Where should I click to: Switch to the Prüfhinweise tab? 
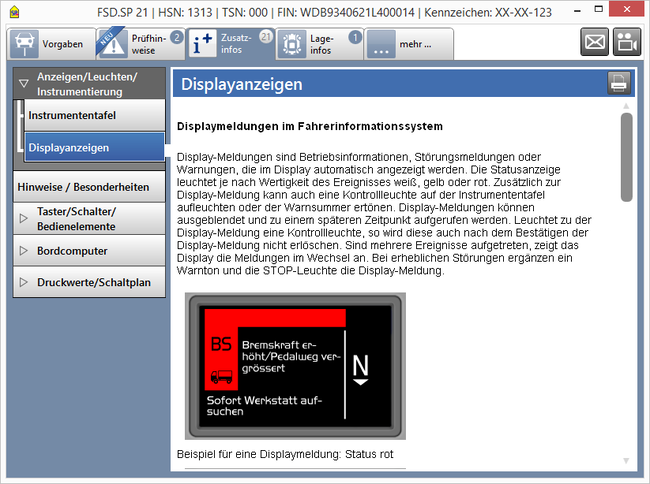(141, 44)
